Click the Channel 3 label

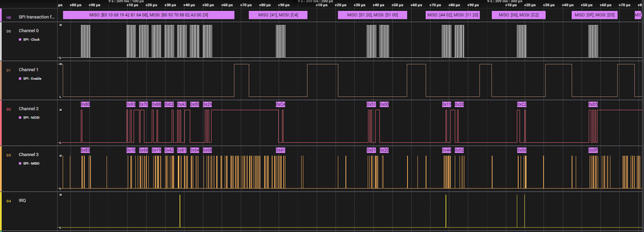[29, 155]
